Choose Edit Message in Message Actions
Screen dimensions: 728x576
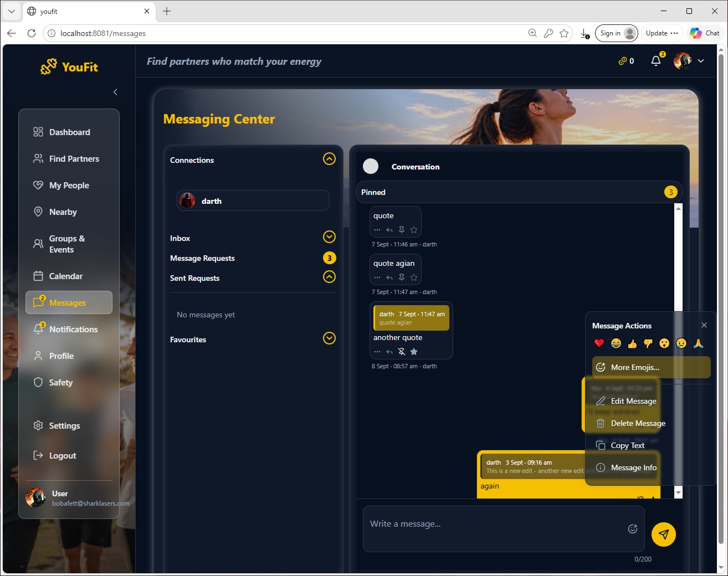click(x=652, y=401)
